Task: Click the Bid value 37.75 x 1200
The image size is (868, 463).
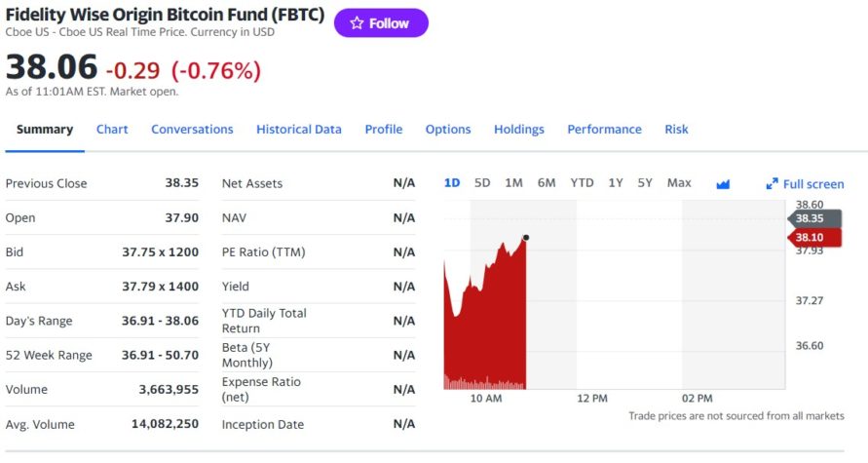Action: [x=160, y=252]
